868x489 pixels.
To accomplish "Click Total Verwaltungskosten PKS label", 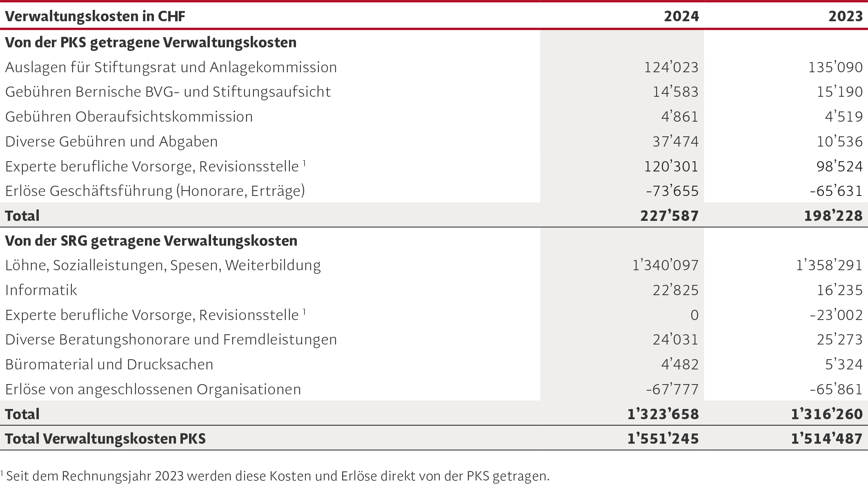I will coord(105,439).
